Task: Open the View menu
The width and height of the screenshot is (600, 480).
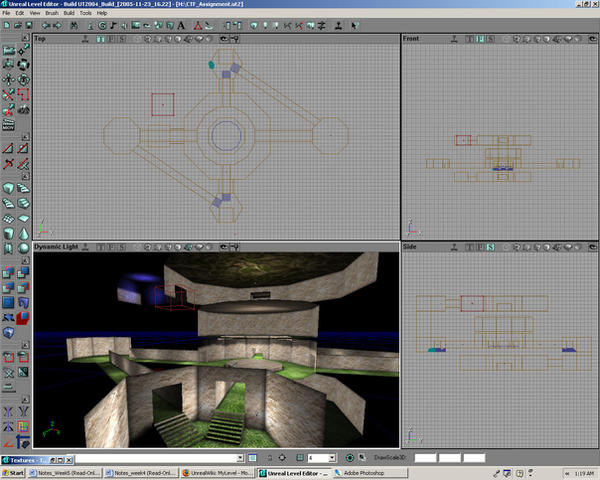Action: click(35, 13)
